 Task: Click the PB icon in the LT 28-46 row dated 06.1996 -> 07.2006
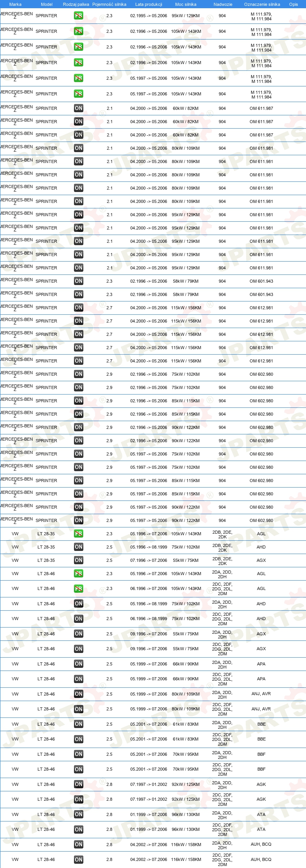pyautogui.click(x=78, y=588)
